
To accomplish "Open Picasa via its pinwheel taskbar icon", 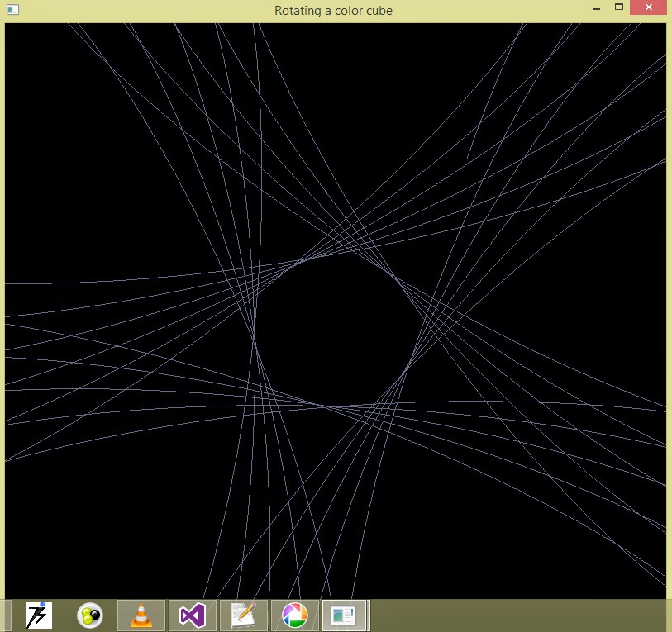I will pos(295,615).
